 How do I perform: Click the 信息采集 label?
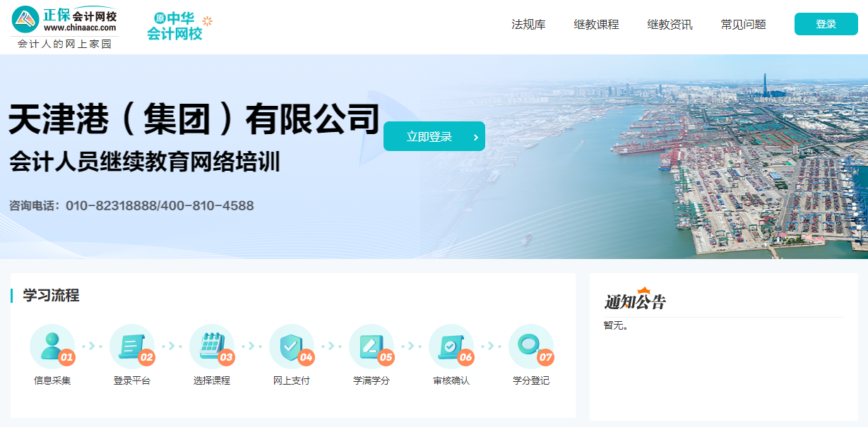pos(52,380)
